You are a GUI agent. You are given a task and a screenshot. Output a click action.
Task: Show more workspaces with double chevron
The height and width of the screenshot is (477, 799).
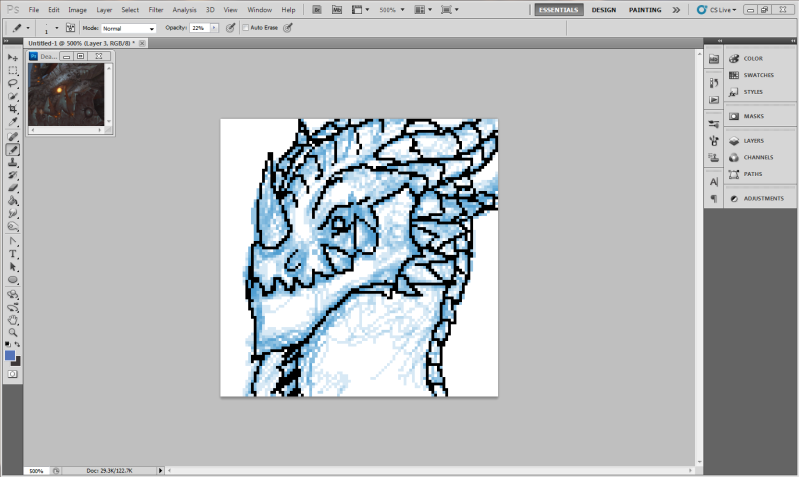click(x=676, y=10)
